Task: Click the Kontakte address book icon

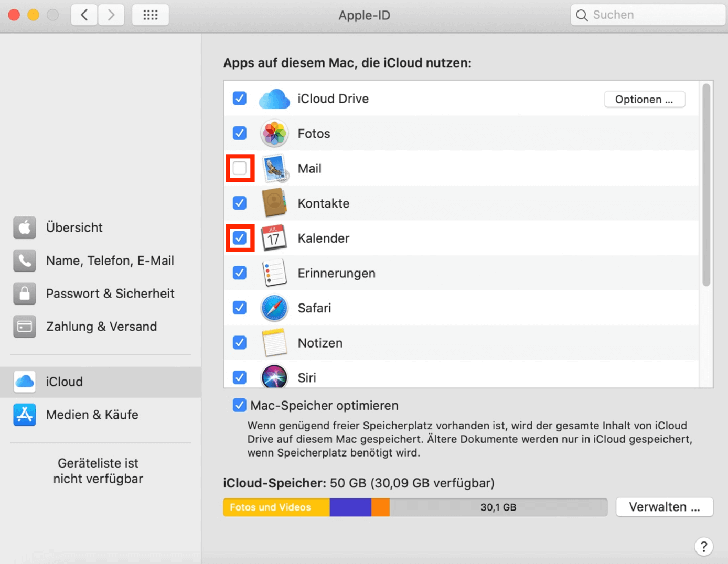Action: (274, 203)
